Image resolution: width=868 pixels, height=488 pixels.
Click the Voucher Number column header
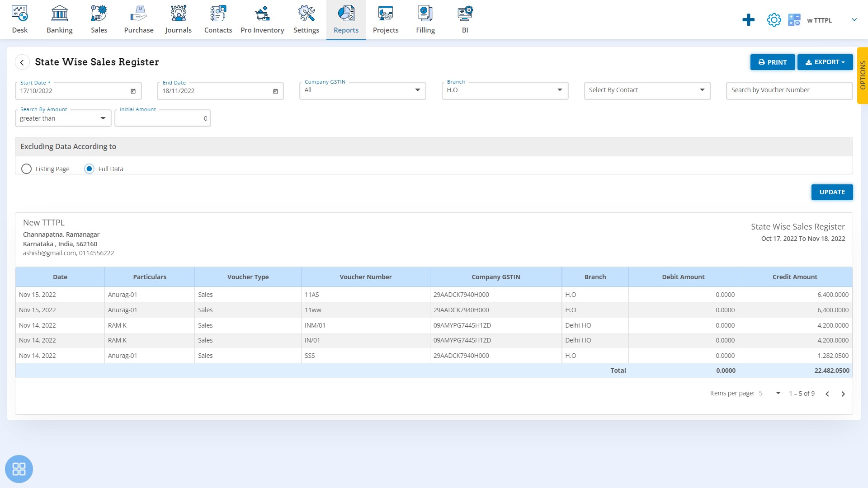366,277
